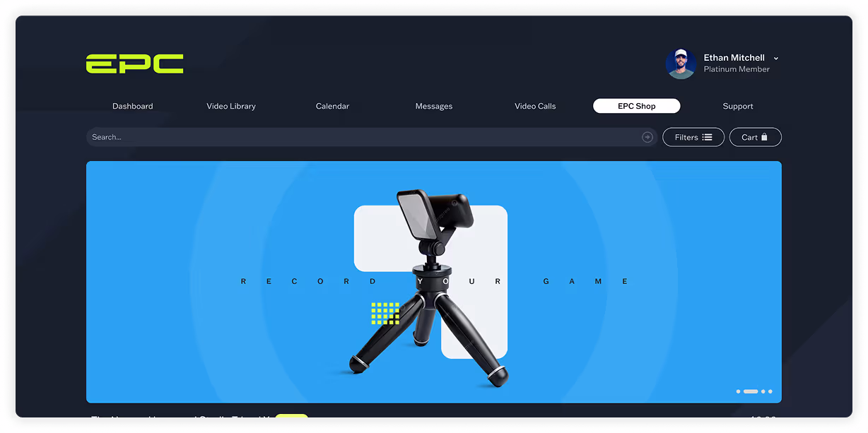The height and width of the screenshot is (433, 868).
Task: Open the Filters panel
Action: tap(693, 136)
